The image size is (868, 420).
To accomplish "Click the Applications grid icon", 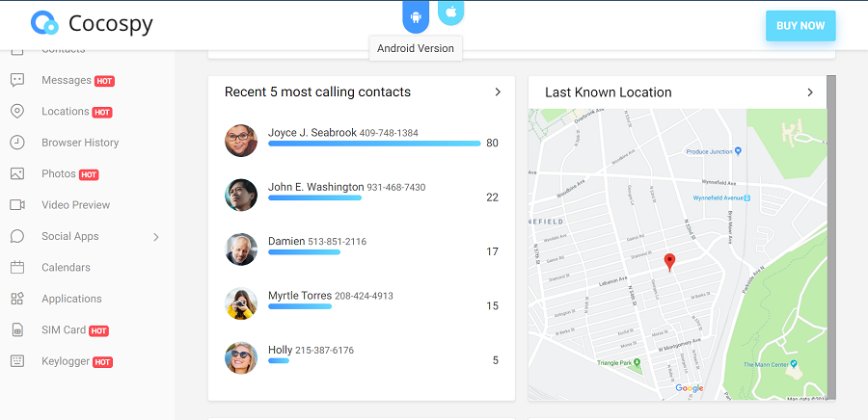I will pos(17,299).
